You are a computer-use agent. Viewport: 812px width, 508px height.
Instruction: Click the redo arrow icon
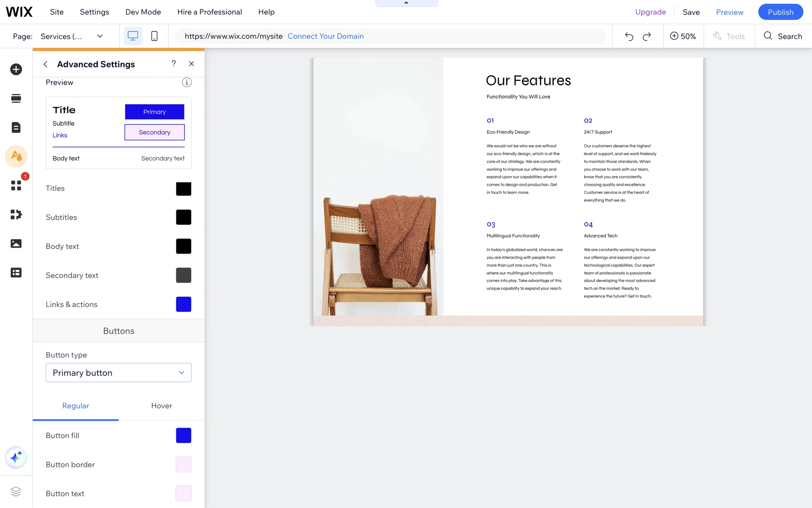click(x=647, y=36)
